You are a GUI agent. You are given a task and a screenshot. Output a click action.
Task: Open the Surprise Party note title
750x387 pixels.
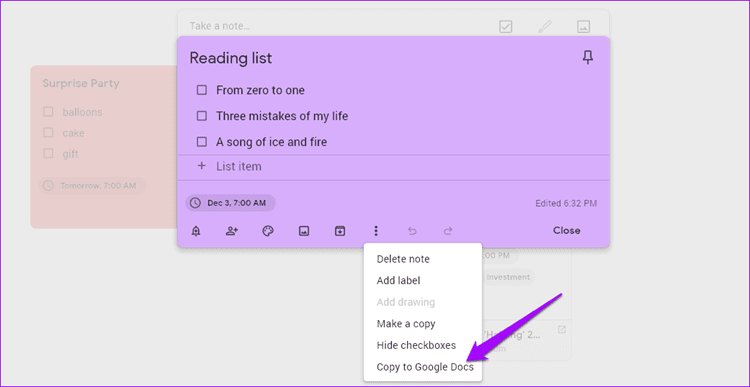(81, 83)
